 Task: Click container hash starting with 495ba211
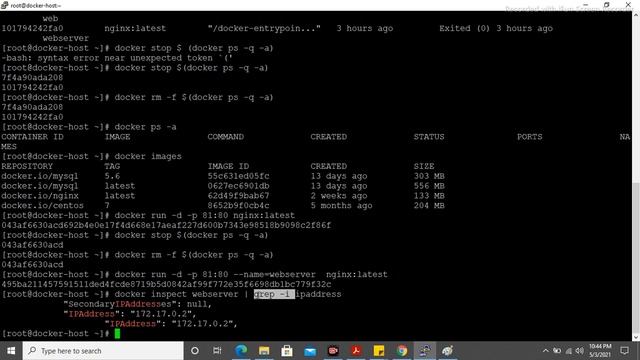point(166,284)
